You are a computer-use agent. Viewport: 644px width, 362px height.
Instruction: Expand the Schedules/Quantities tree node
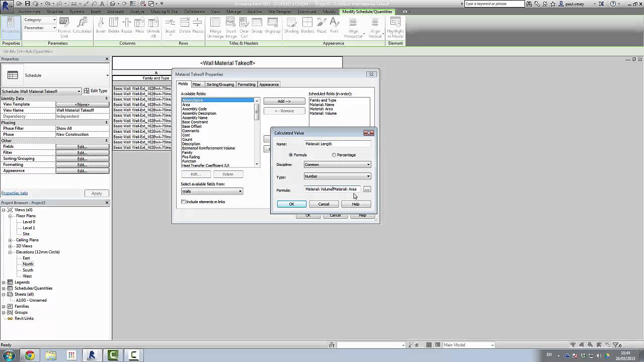point(4,288)
